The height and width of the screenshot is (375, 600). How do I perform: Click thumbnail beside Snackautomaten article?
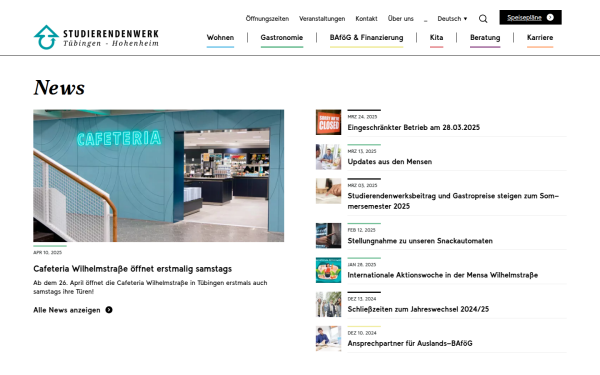pyautogui.click(x=328, y=236)
